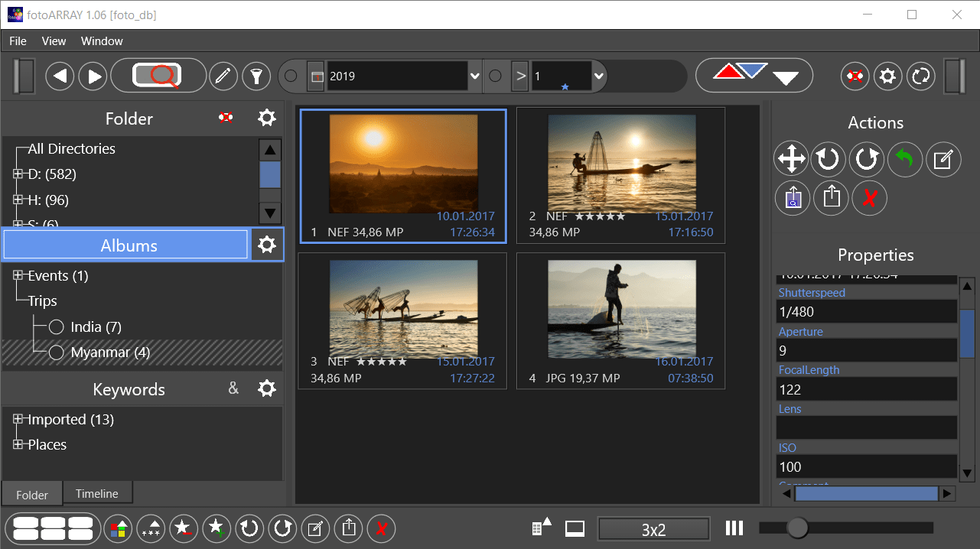Click the green undo arrow in Actions
This screenshot has height=549, width=980.
(905, 160)
